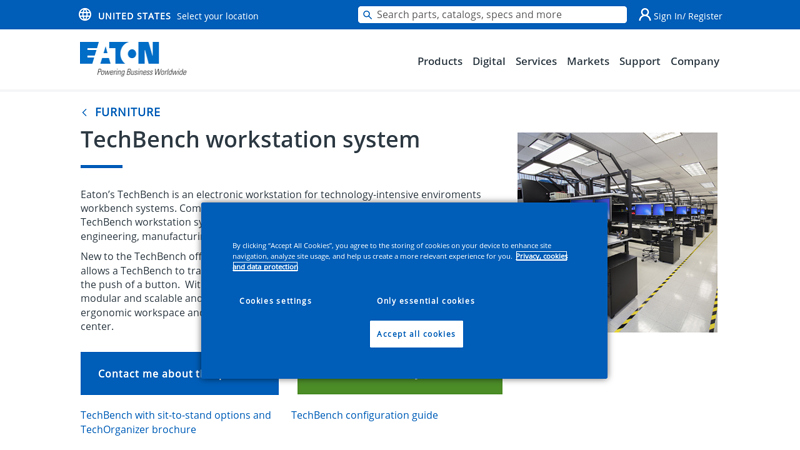Click the search magnifier icon
800x450 pixels.
click(x=367, y=15)
